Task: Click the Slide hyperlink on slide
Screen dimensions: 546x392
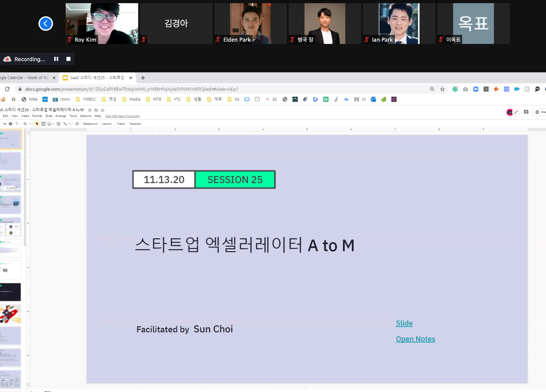Action: (x=404, y=323)
